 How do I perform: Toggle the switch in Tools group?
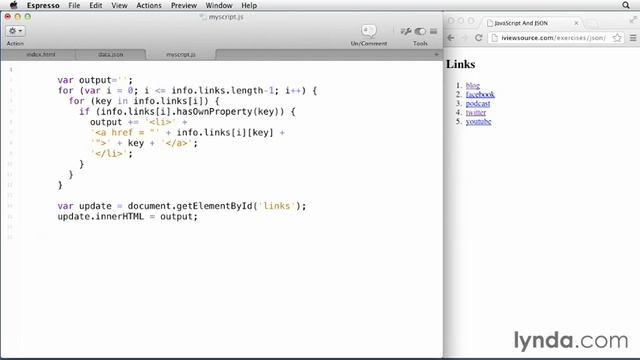pos(420,31)
